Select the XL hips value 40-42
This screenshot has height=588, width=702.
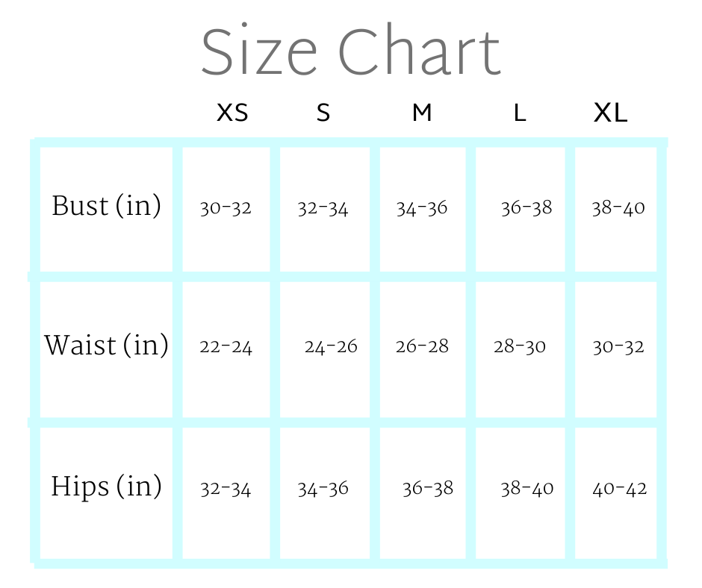pyautogui.click(x=620, y=490)
